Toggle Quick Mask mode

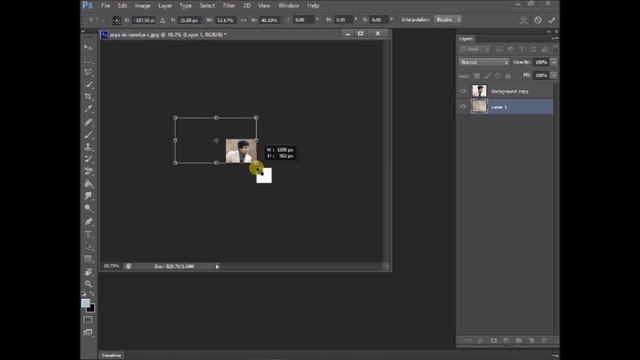click(x=88, y=320)
